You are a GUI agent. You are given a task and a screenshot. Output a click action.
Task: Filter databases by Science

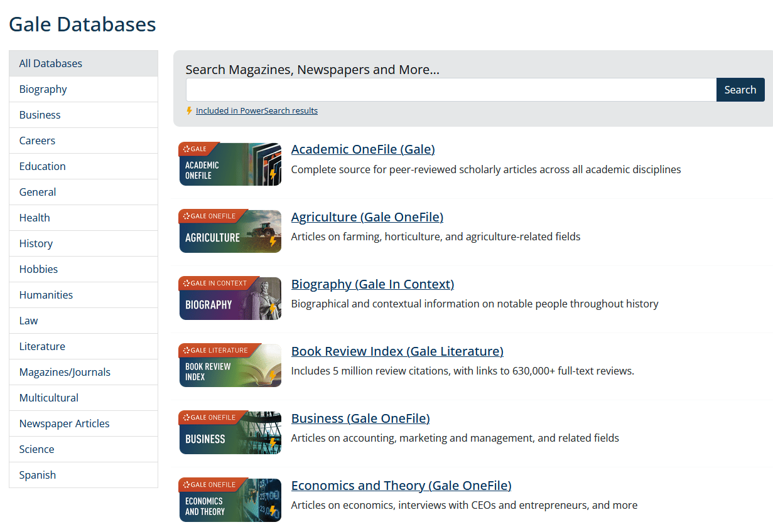[84, 449]
